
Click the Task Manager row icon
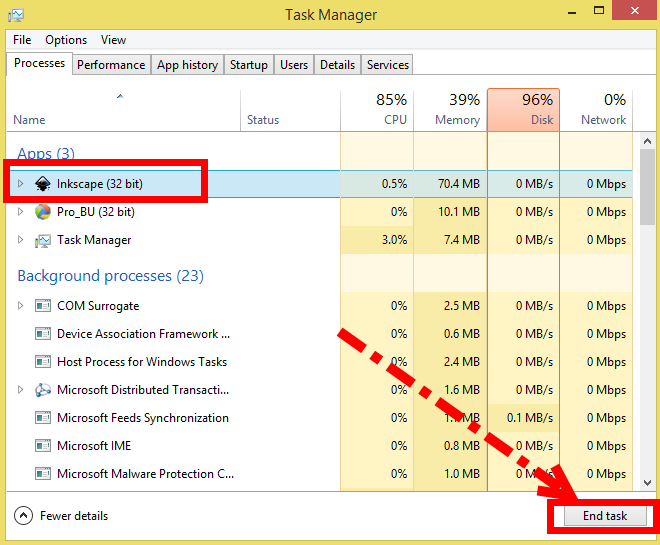coord(43,240)
